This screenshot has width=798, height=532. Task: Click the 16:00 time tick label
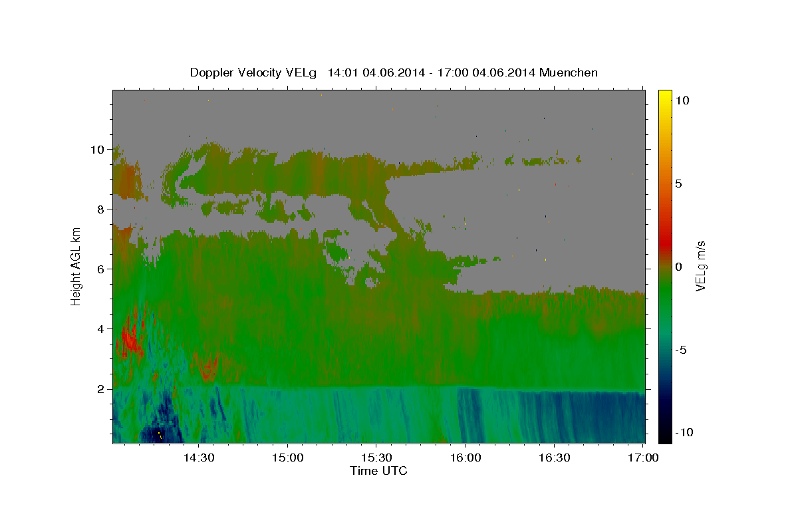[x=465, y=458]
